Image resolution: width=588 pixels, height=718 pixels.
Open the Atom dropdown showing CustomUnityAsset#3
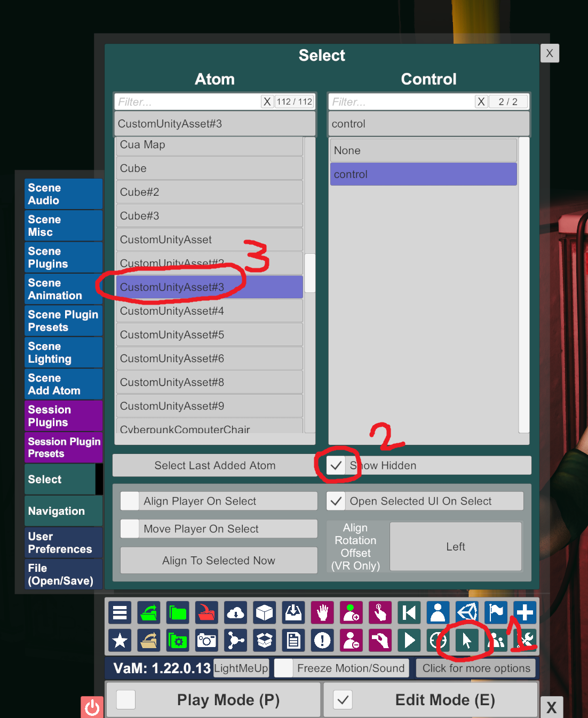(214, 124)
